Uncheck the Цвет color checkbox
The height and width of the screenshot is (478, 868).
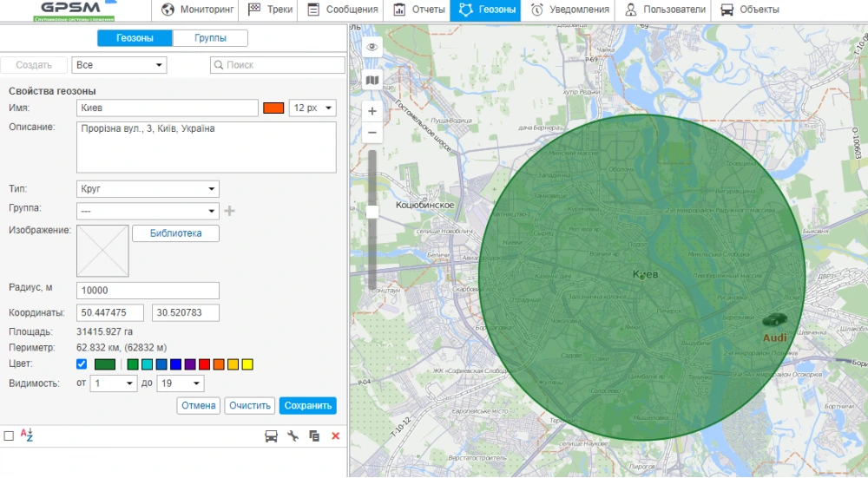(82, 364)
